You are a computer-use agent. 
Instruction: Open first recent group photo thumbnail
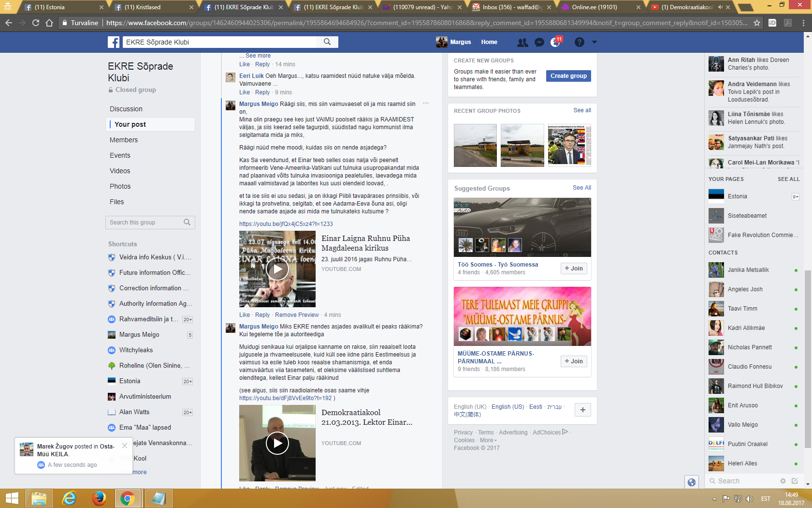[x=475, y=146]
